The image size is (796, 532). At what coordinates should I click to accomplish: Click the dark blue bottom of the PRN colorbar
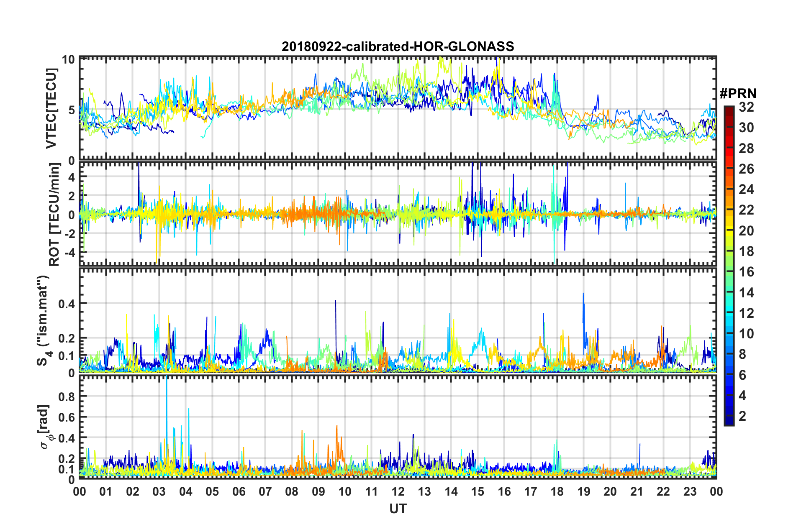tap(729, 422)
